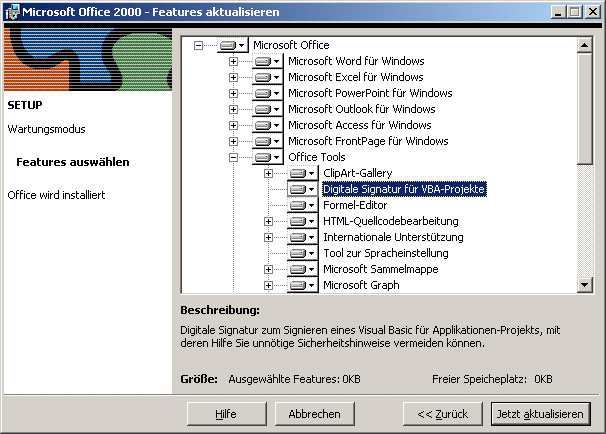Select Tool zur Spracheinstellung label
Image resolution: width=606 pixels, height=434 pixels.
(386, 254)
